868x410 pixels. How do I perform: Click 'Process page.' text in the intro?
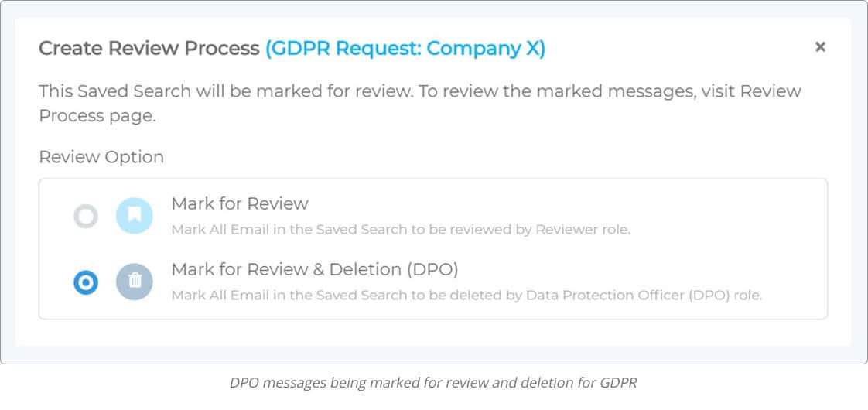(97, 116)
